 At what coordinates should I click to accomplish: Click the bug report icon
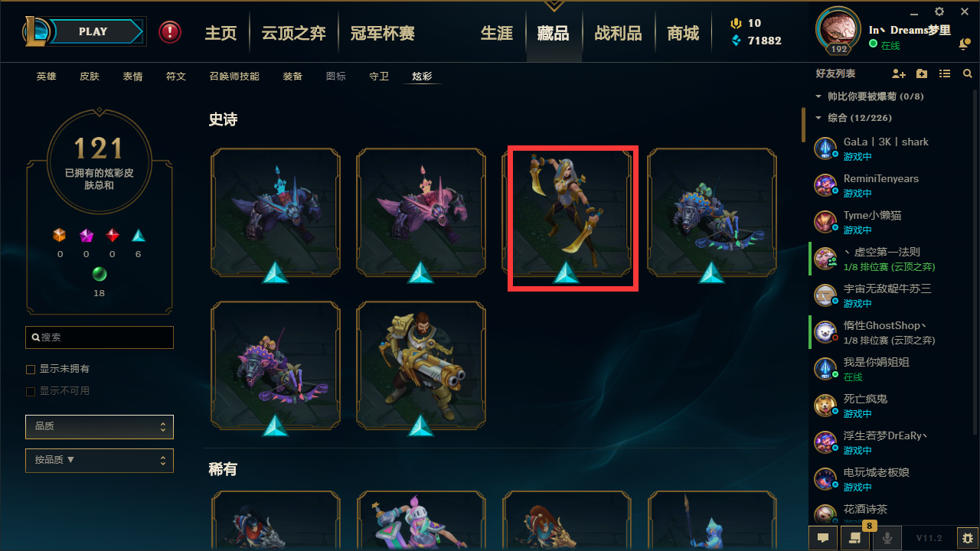tap(968, 538)
